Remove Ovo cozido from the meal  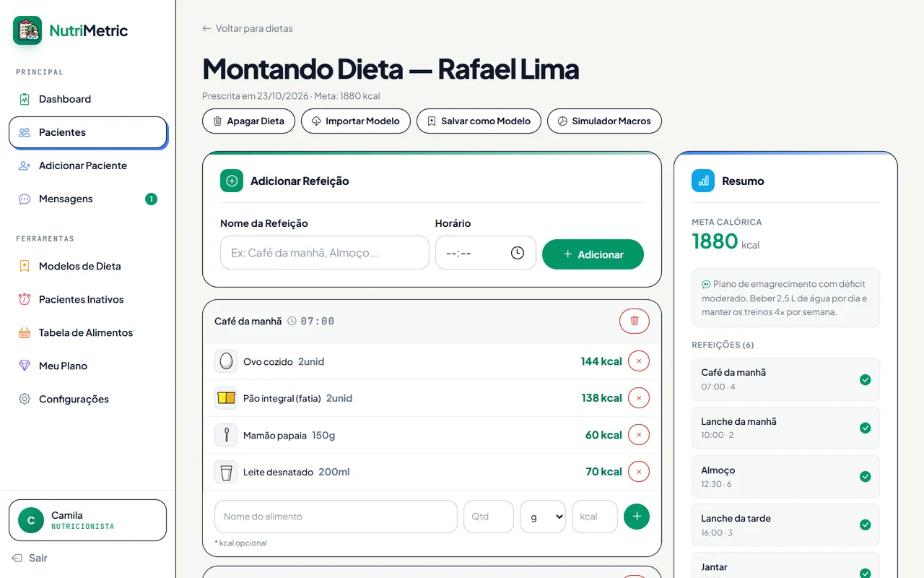(639, 361)
